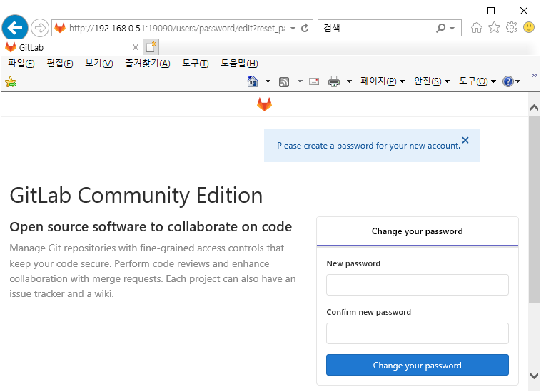The height and width of the screenshot is (392, 541).
Task: Click the add to favorites bar star icon
Action: click(11, 82)
